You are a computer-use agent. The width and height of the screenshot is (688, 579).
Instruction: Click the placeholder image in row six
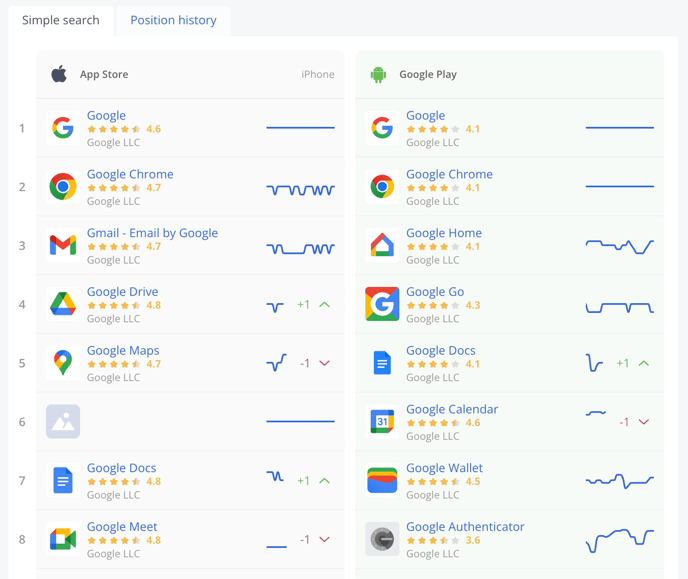[63, 422]
